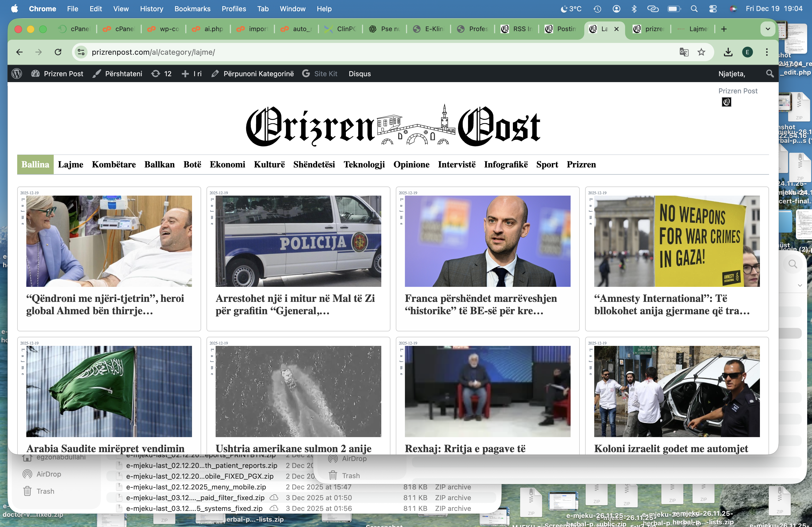Reload the page with refresh icon
This screenshot has height=527, width=812.
[58, 52]
